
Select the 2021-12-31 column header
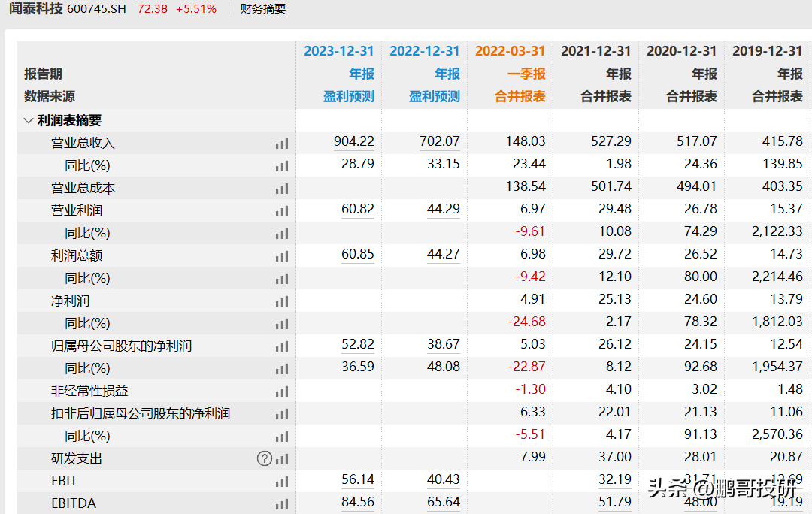pos(596,51)
